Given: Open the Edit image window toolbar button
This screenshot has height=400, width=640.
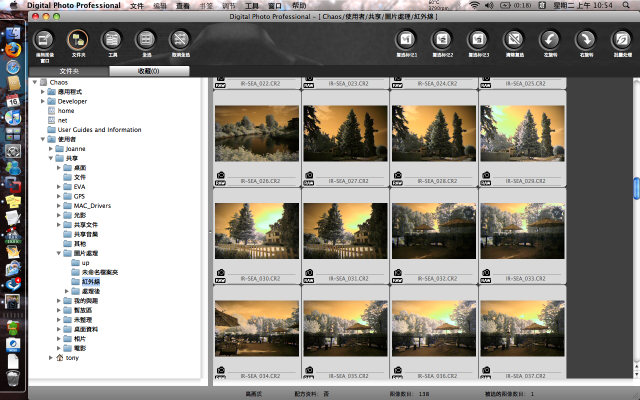Looking at the screenshot, I should 44,41.
